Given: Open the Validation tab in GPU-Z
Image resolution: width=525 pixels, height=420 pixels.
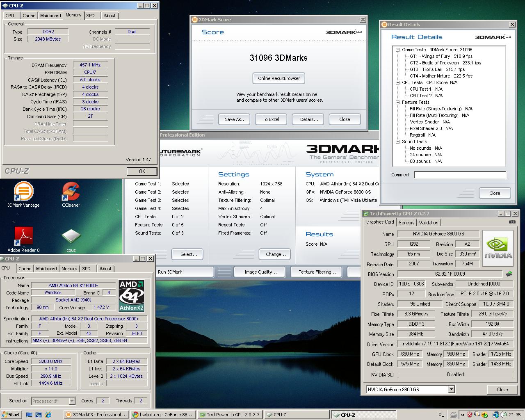Looking at the screenshot, I should (429, 222).
